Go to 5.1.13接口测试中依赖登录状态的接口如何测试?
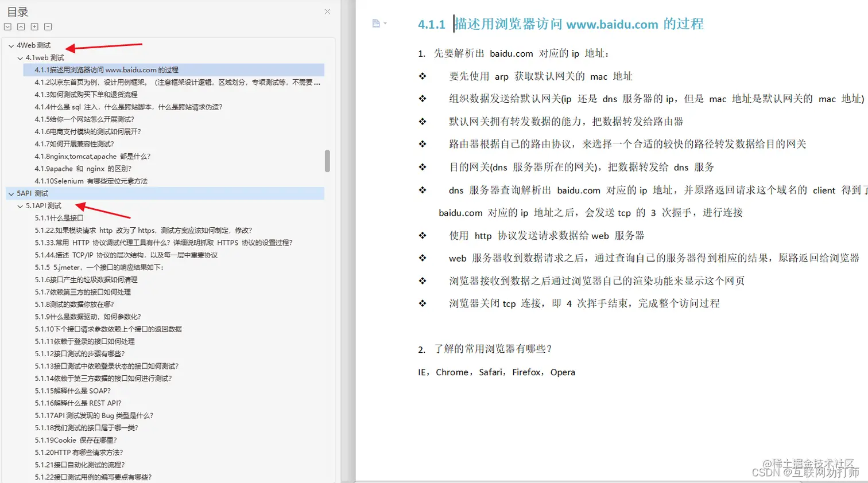This screenshot has height=483, width=868. [107, 366]
